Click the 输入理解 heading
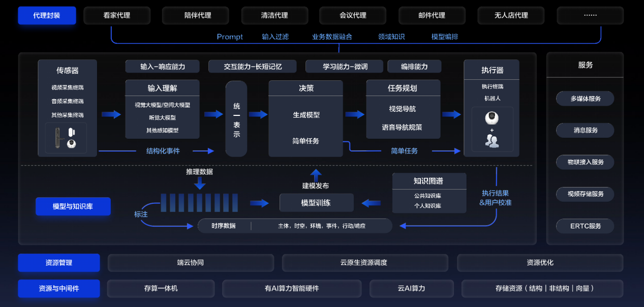 163,88
